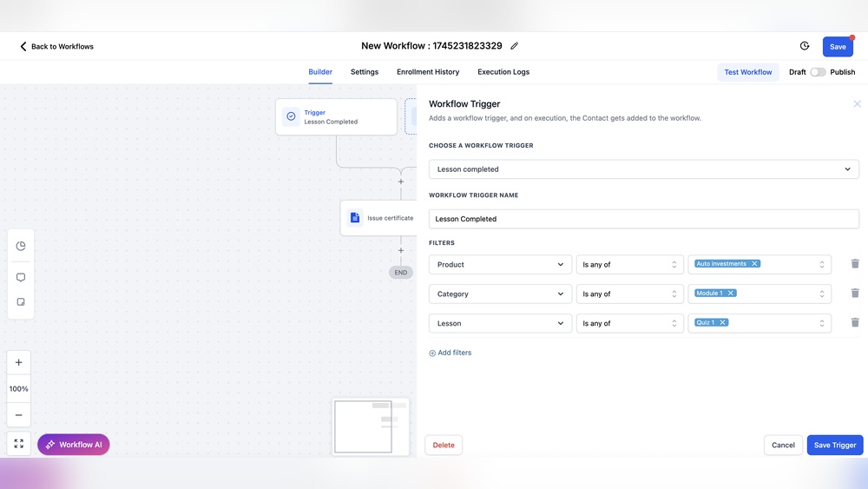Open the stats pie chart icon in sidebar
The height and width of the screenshot is (489, 868).
tap(21, 246)
